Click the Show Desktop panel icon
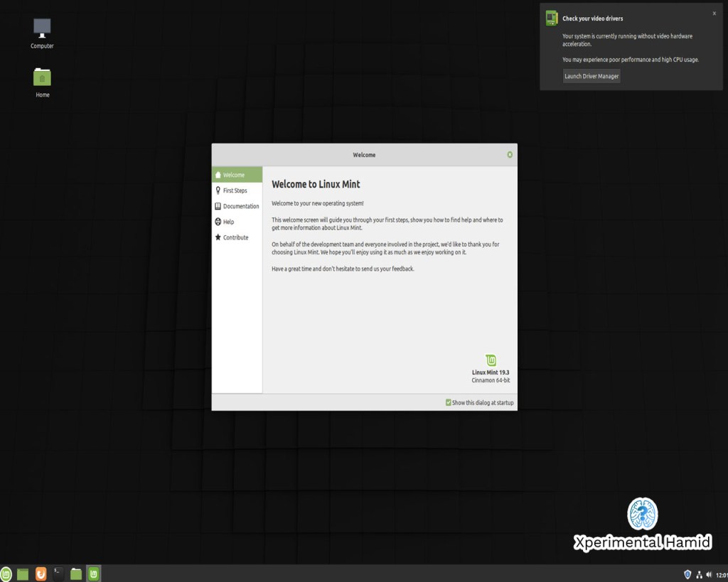Viewport: 728px width, 582px height. tap(23, 574)
